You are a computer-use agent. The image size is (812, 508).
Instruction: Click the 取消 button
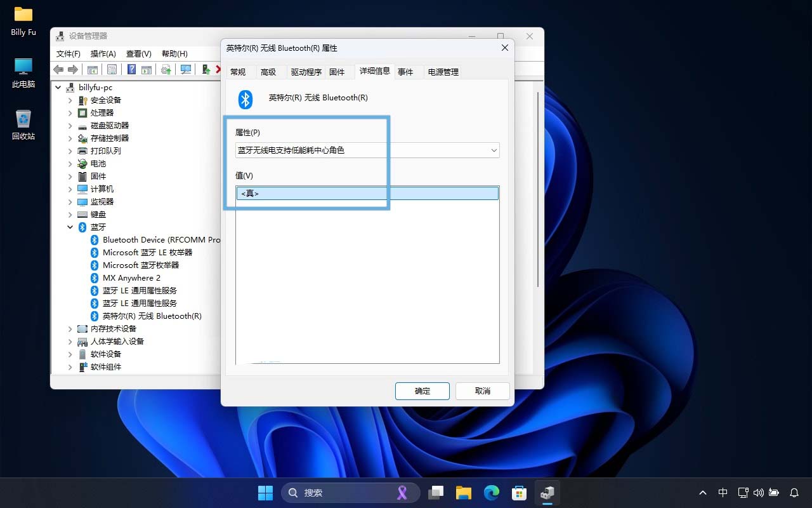click(483, 391)
